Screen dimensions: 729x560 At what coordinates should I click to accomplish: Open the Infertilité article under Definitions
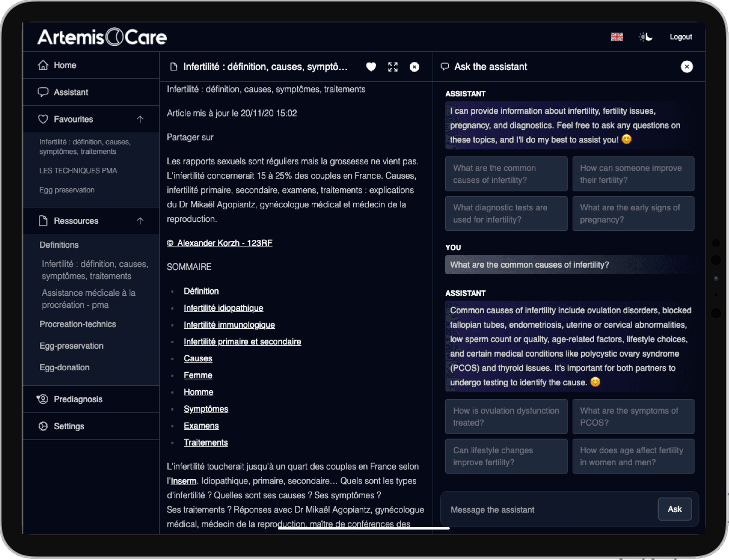point(95,270)
